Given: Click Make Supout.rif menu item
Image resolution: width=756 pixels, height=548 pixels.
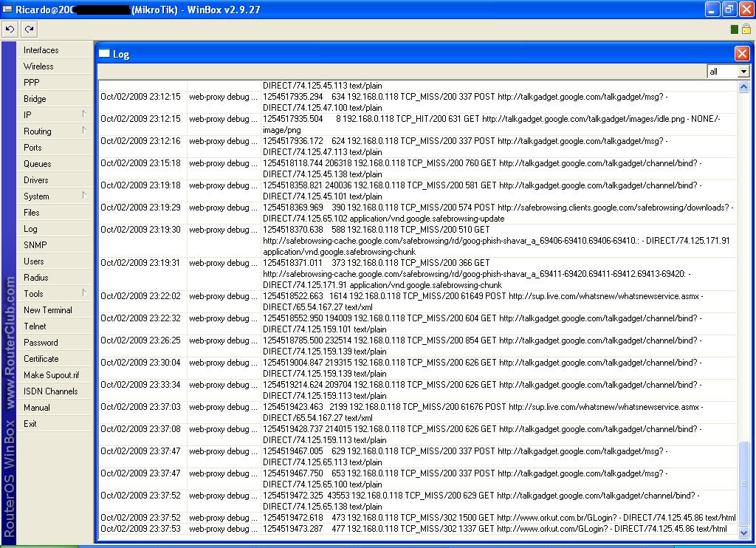Looking at the screenshot, I should click(x=55, y=375).
